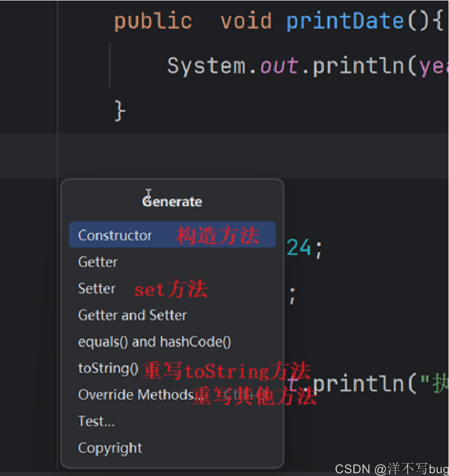Click the highlighted empty current line in the editor
The image size is (449, 476).
coord(224,156)
